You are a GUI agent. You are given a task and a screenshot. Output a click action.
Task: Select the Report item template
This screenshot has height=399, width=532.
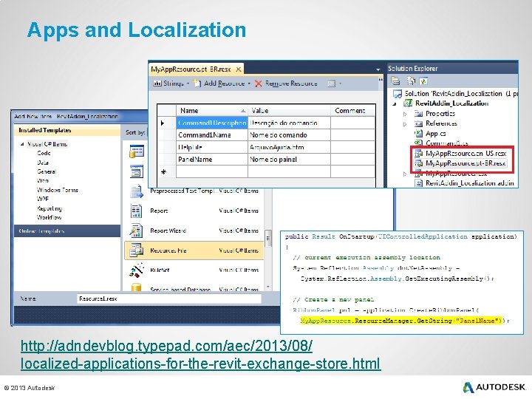(x=194, y=211)
